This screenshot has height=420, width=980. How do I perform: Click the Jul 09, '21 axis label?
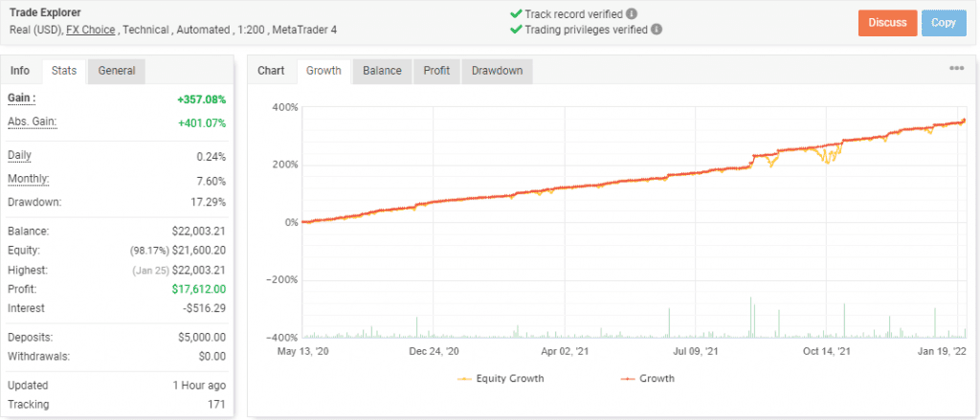pos(695,352)
